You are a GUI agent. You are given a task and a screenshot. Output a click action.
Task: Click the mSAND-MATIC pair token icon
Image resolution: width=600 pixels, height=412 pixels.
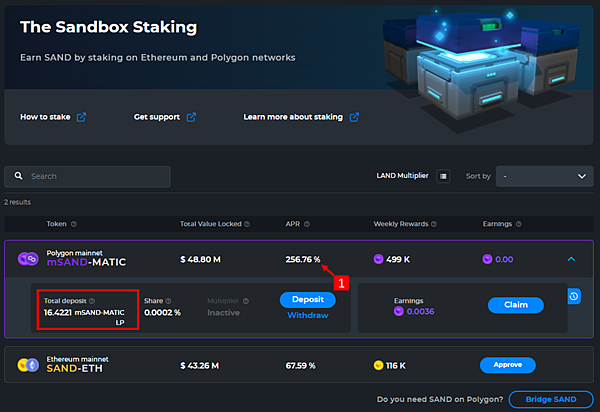tap(28, 259)
